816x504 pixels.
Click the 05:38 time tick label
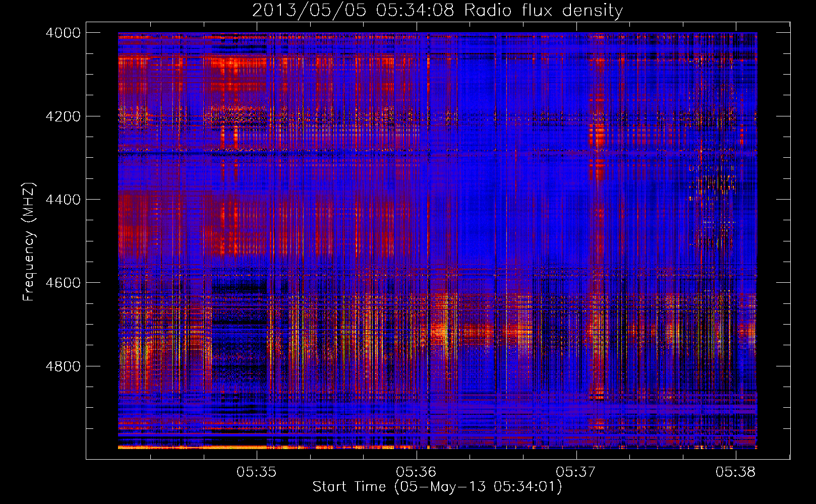[736, 472]
